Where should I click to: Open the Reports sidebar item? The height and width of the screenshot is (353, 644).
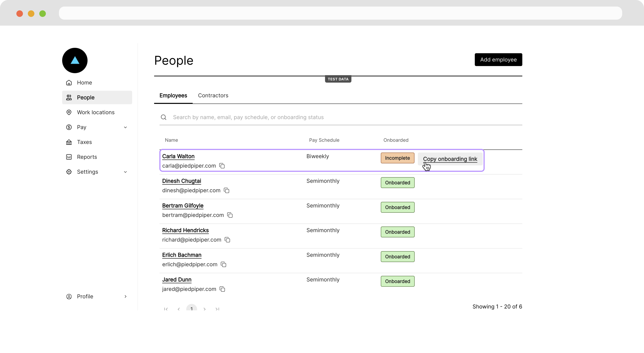87,157
